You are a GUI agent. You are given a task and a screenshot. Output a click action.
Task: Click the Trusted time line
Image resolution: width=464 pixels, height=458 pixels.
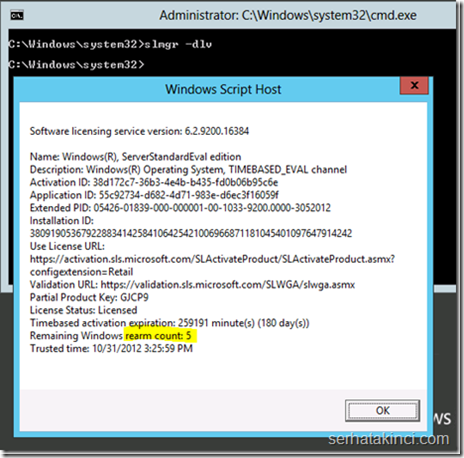click(111, 349)
